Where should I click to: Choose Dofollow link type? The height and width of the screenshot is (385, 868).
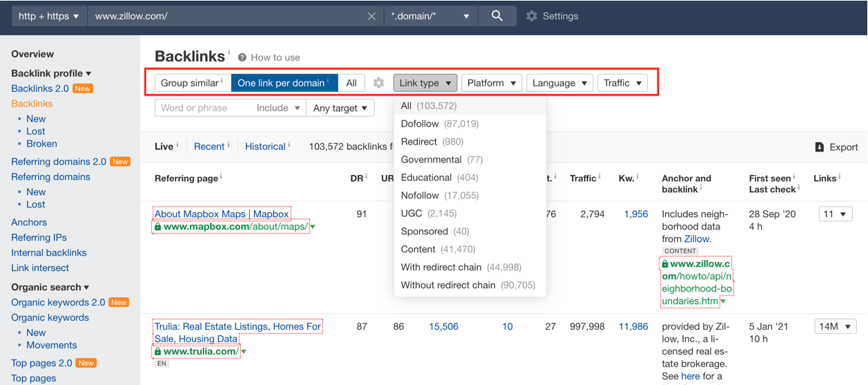(470, 124)
